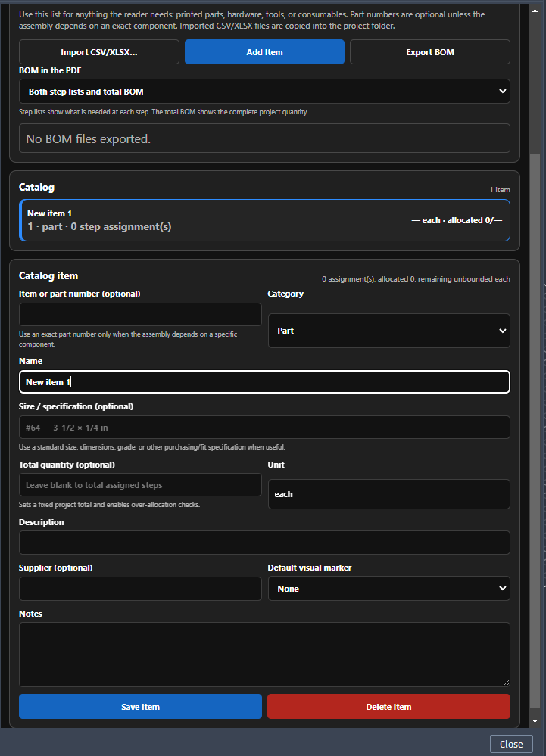Screen dimensions: 546x756
Task: Click the '1 item' catalog count
Action: click(500, 190)
